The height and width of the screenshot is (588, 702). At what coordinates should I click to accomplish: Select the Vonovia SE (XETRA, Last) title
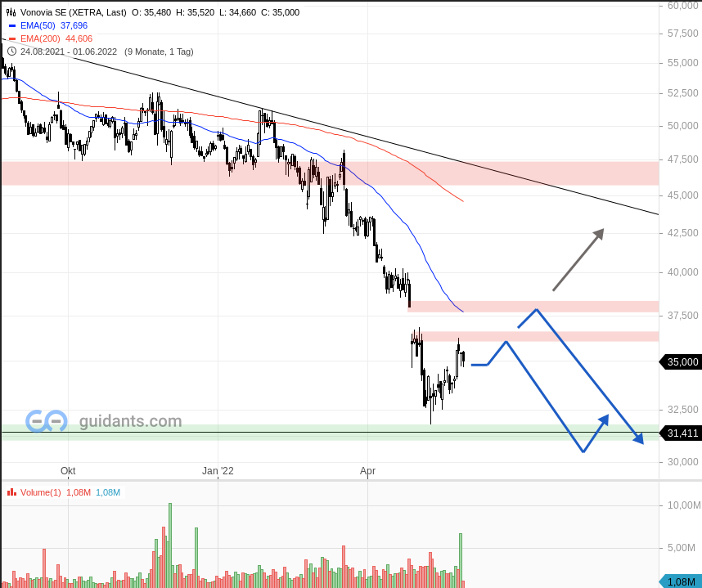click(x=74, y=12)
